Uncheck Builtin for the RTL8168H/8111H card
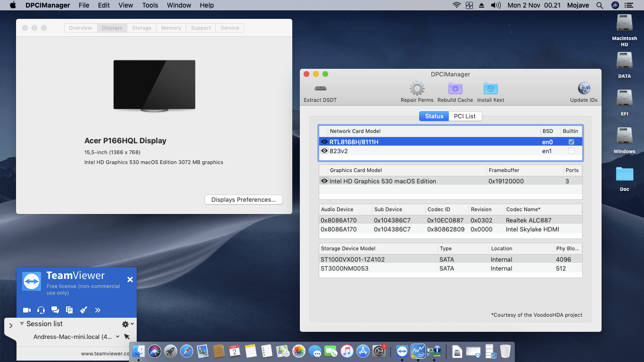 coord(571,142)
